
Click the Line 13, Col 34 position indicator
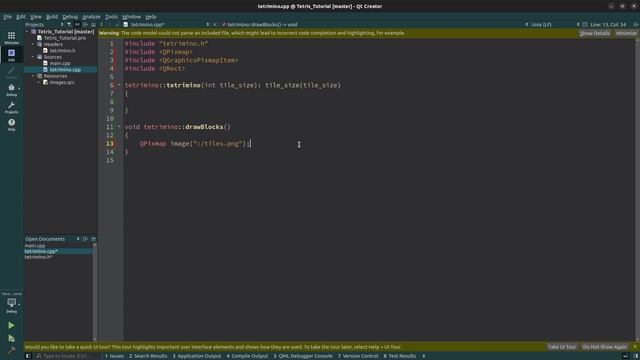coord(608,24)
